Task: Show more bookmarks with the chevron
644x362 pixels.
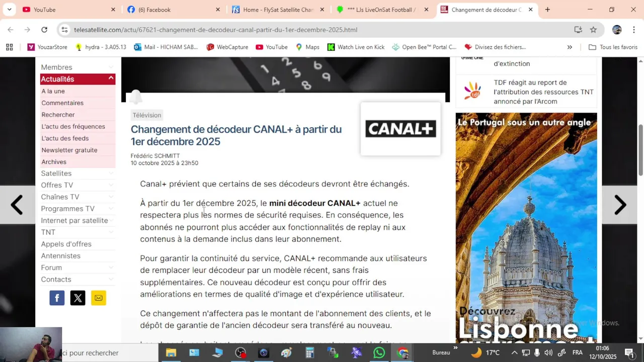Action: (570, 47)
